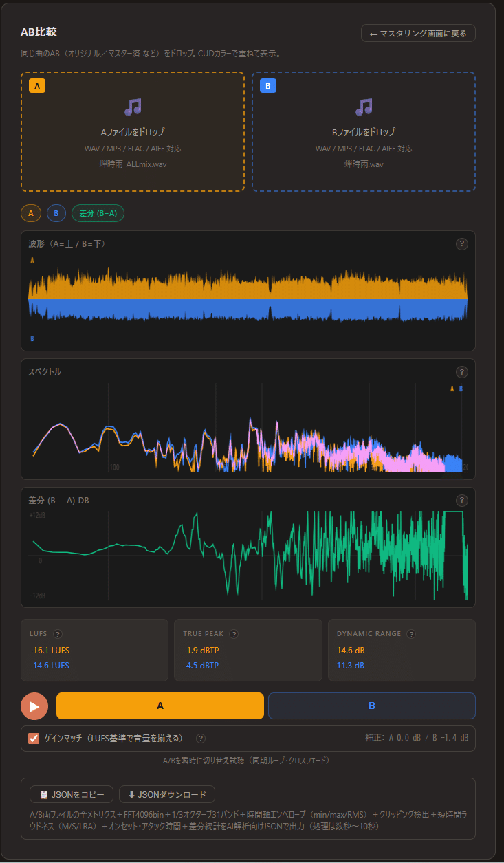The height and width of the screenshot is (863, 504).
Task: Toggle the B layer visibility pill
Action: pyautogui.click(x=56, y=214)
